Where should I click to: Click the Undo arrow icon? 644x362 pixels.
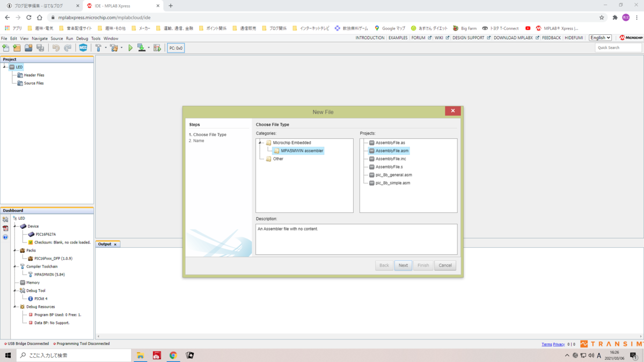coord(56,48)
